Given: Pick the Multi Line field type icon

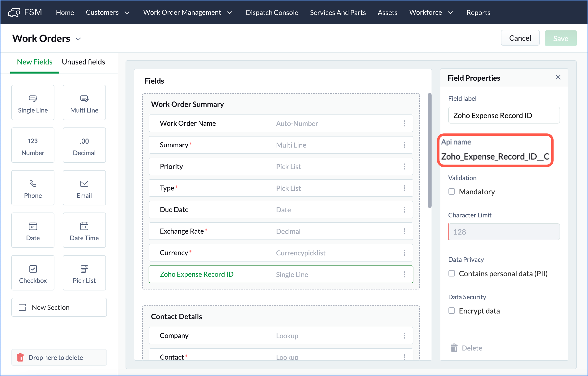Looking at the screenshot, I should pyautogui.click(x=84, y=99).
